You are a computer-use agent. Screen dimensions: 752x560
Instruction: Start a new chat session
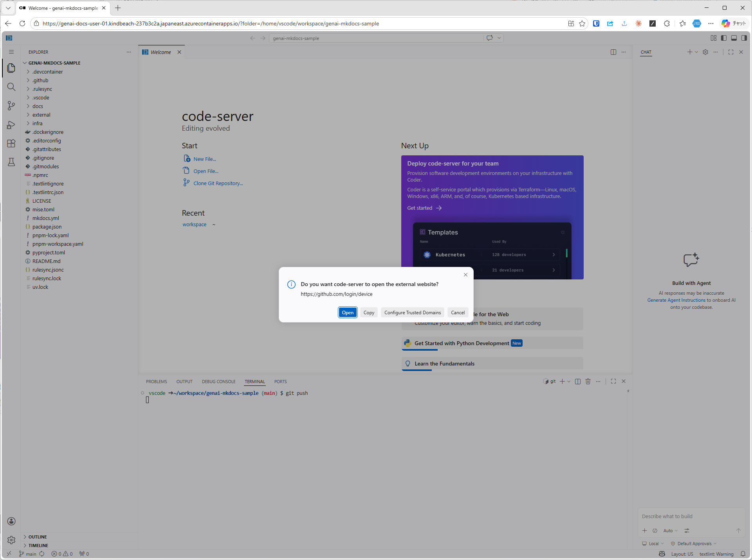pyautogui.click(x=689, y=52)
